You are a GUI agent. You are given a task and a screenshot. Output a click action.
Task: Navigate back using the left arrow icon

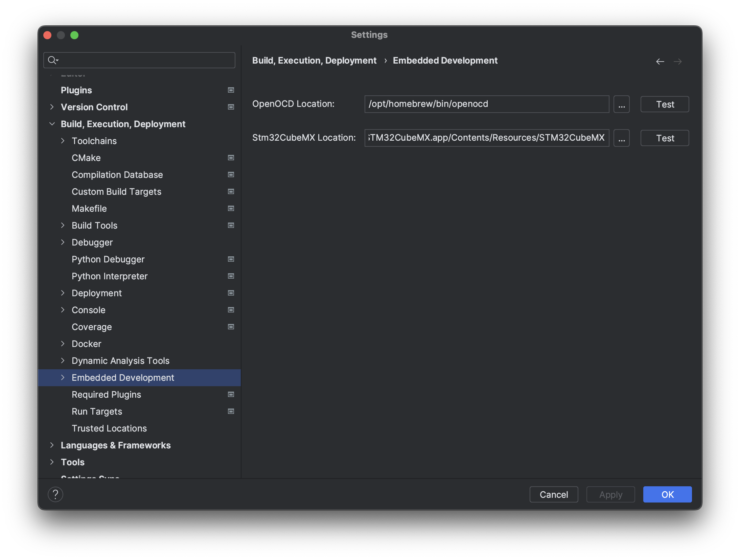[660, 61]
